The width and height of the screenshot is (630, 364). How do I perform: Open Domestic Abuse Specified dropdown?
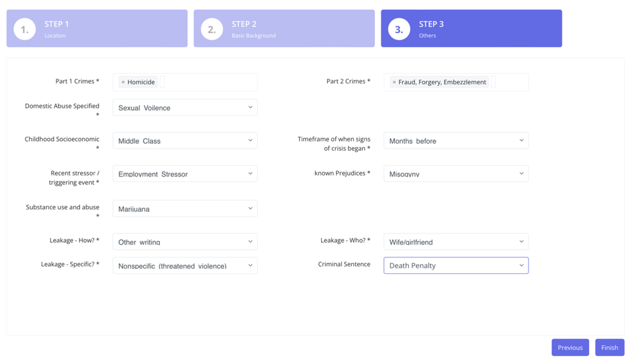click(185, 107)
